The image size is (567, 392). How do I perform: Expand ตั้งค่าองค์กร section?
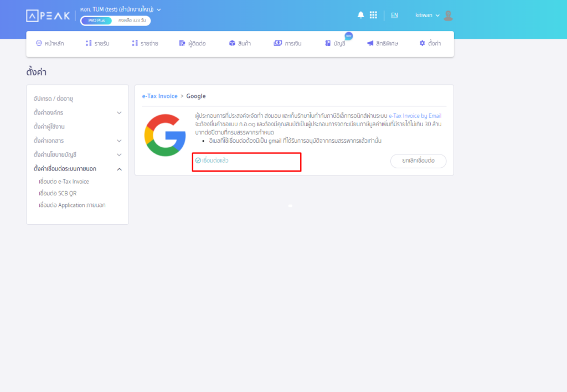coord(120,113)
